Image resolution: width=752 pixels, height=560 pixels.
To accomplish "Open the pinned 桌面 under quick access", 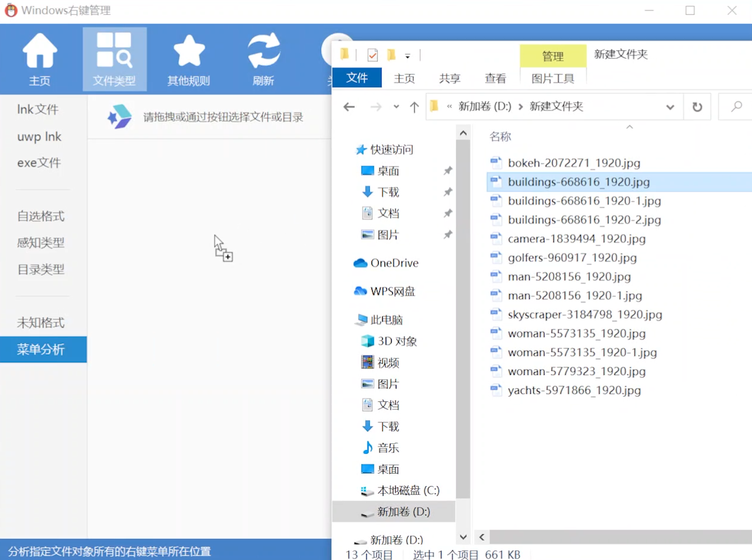I will point(380,170).
